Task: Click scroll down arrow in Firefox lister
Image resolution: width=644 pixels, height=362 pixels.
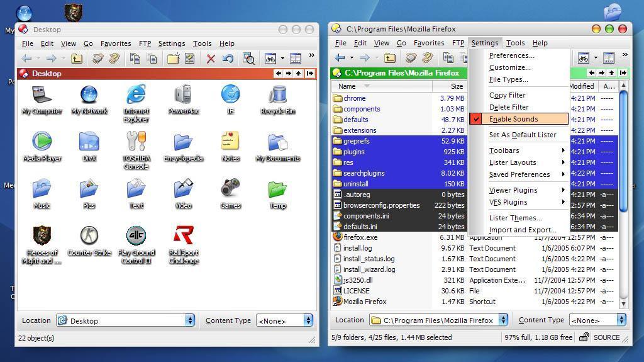Action: pos(623,303)
